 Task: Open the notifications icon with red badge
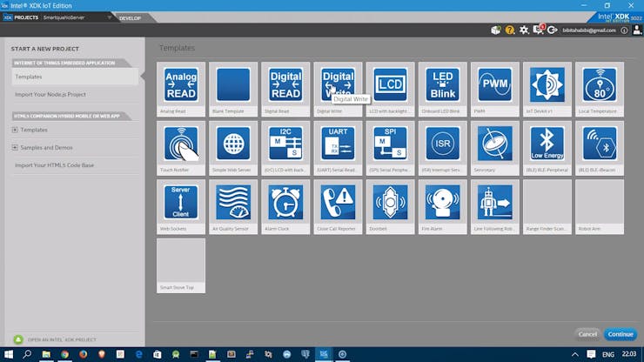pos(538,30)
